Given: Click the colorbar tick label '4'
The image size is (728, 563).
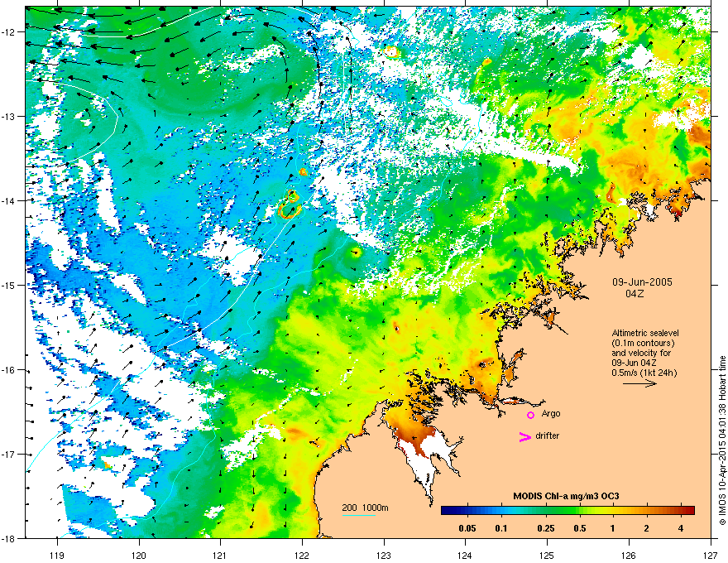Looking at the screenshot, I should [681, 528].
